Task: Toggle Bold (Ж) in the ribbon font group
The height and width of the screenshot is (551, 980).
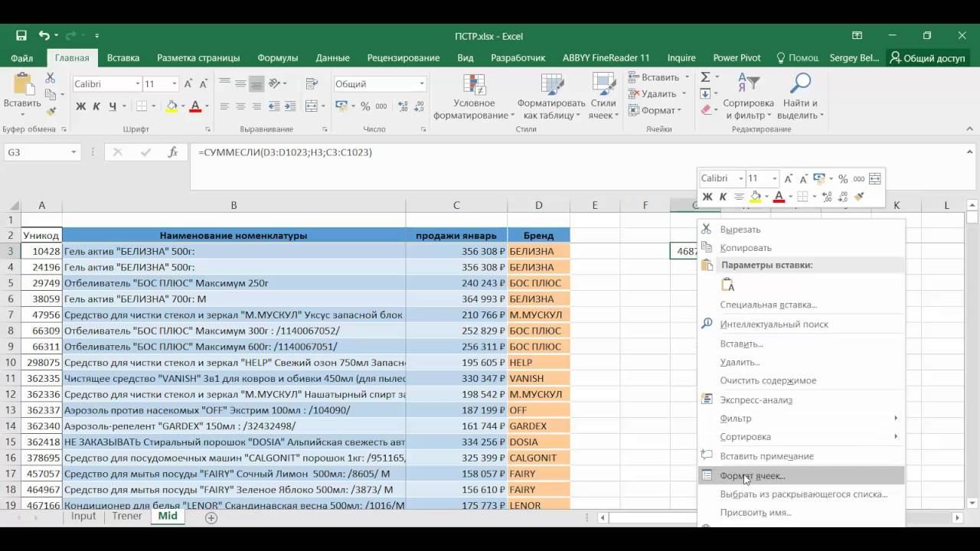Action: point(80,106)
